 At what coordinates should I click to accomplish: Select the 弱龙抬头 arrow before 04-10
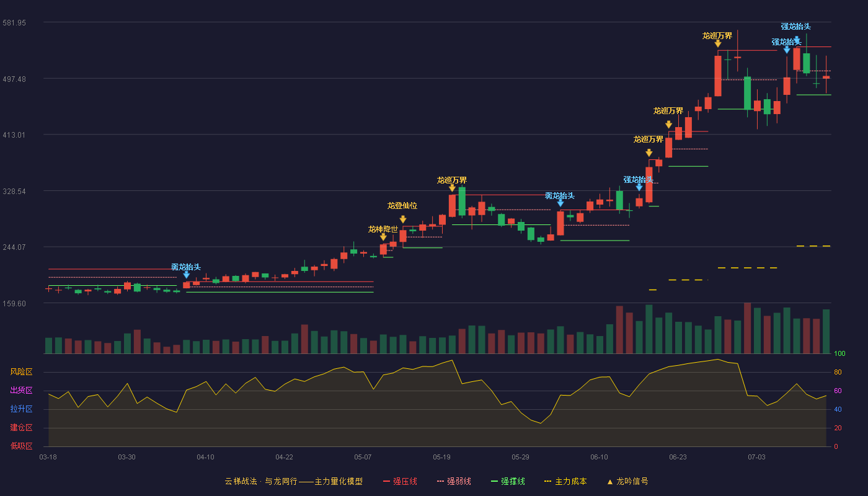[x=187, y=275]
